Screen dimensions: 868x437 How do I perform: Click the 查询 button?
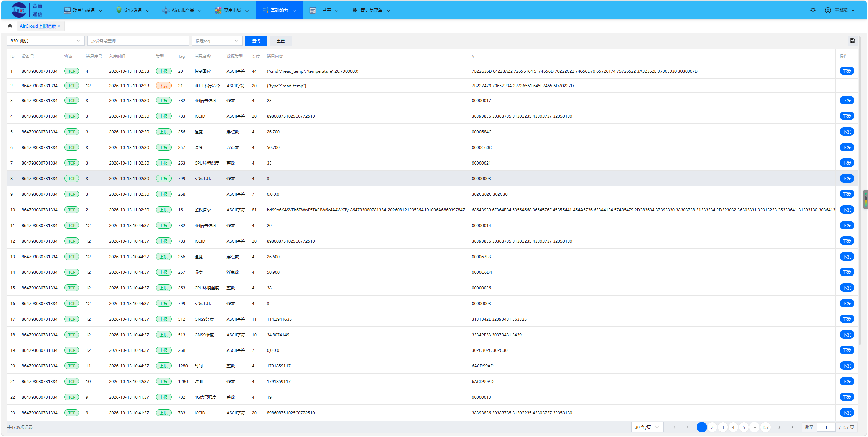pos(256,41)
